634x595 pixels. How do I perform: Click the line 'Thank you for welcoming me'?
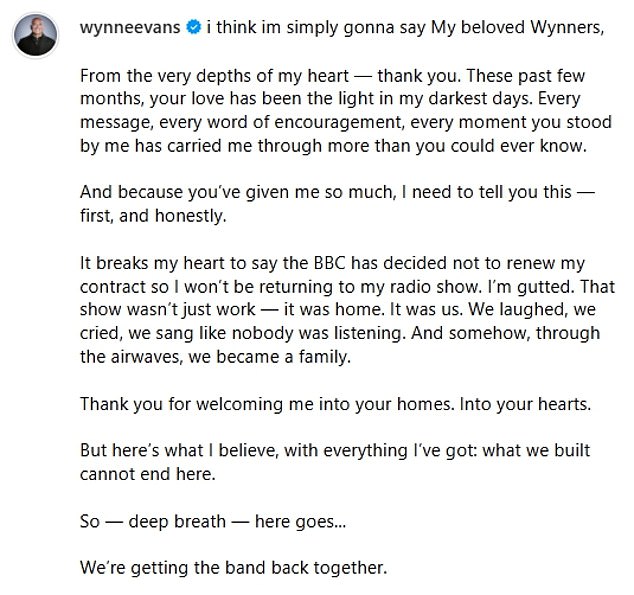tap(335, 404)
